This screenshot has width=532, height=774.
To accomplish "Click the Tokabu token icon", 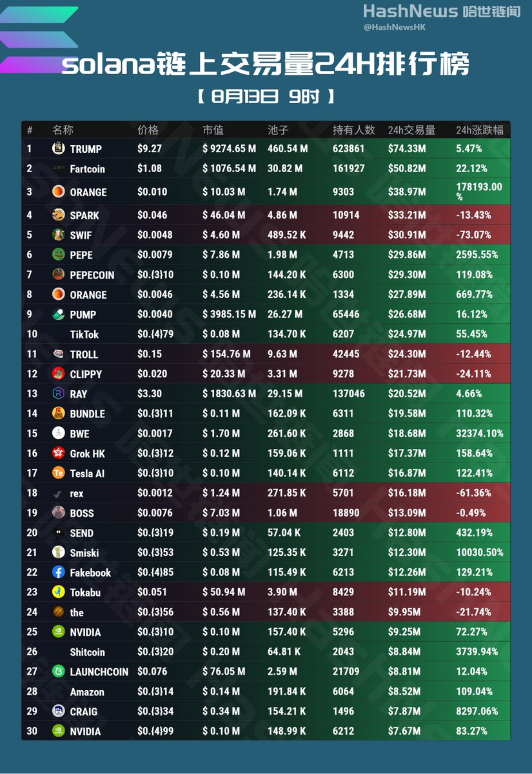I will 59,592.
